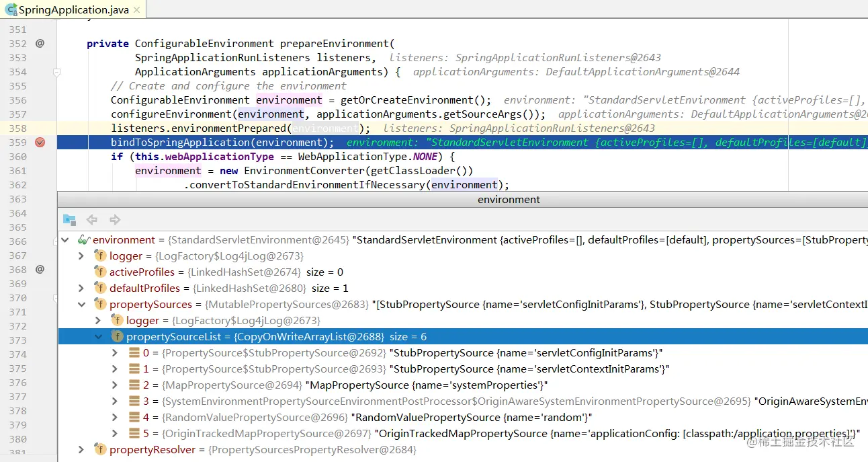Click the list element icon of item 1

[x=134, y=369]
